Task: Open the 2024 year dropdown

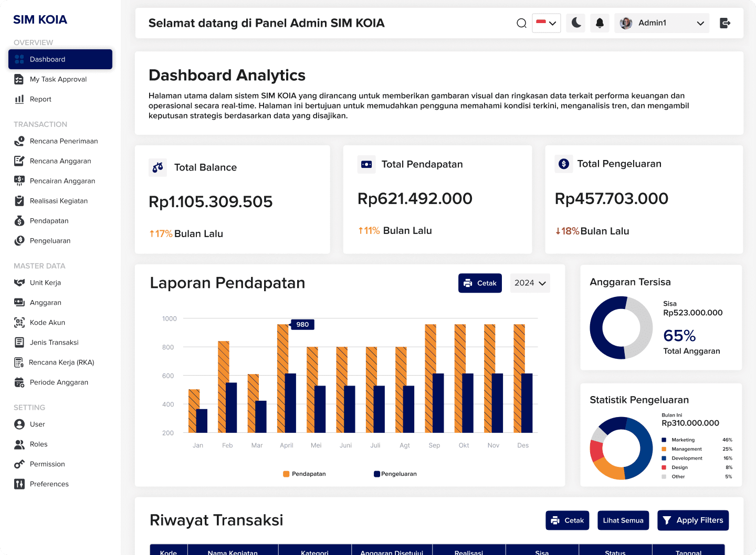Action: point(530,283)
